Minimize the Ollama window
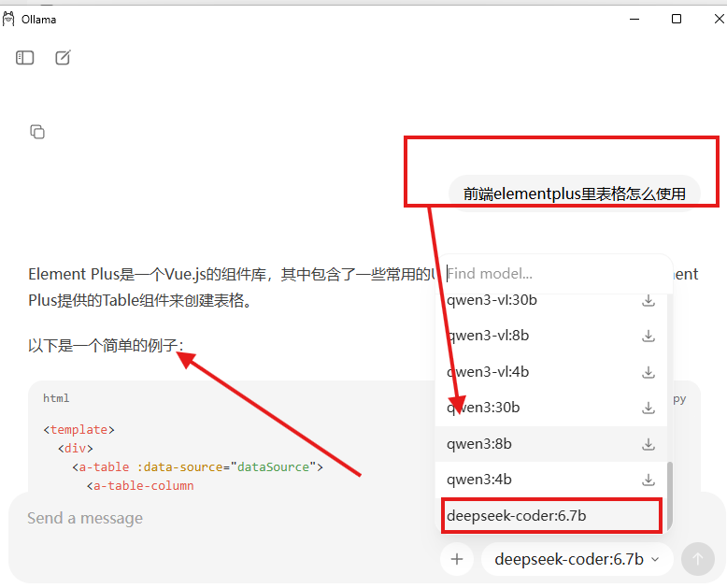The height and width of the screenshot is (588, 727). point(634,19)
